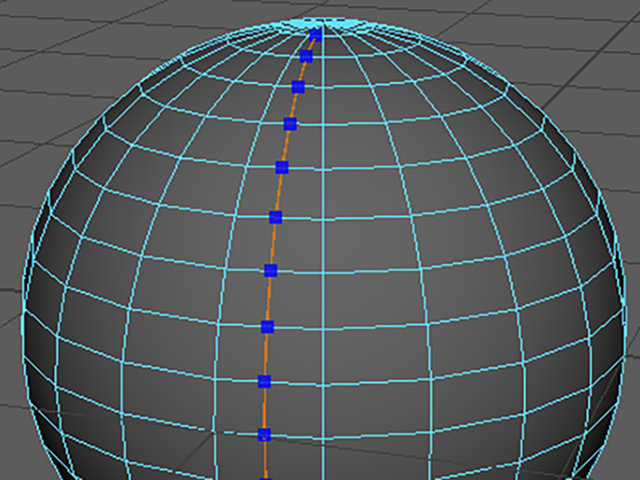Select the topmost blue vertex at sphere pole
The image size is (640, 480).
pos(316,36)
